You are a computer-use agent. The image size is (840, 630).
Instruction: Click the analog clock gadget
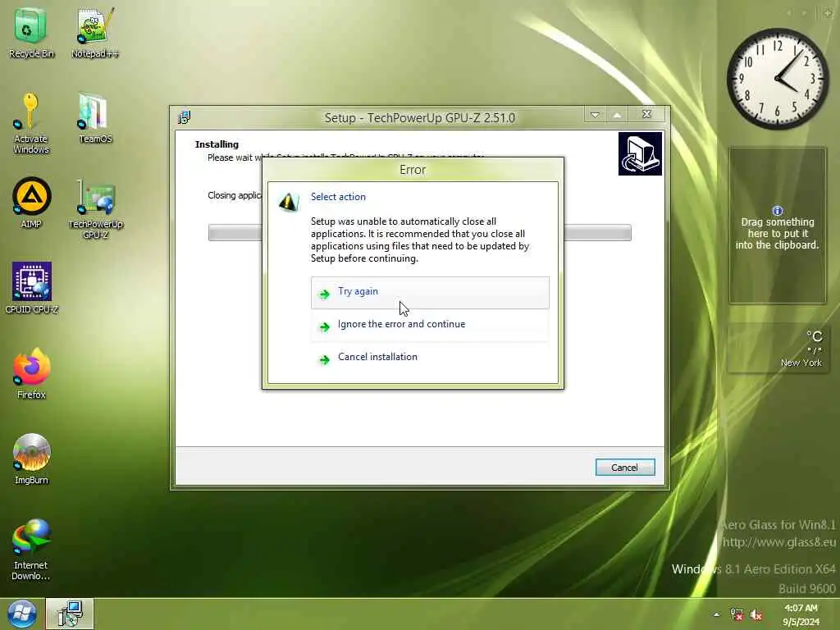tap(778, 79)
